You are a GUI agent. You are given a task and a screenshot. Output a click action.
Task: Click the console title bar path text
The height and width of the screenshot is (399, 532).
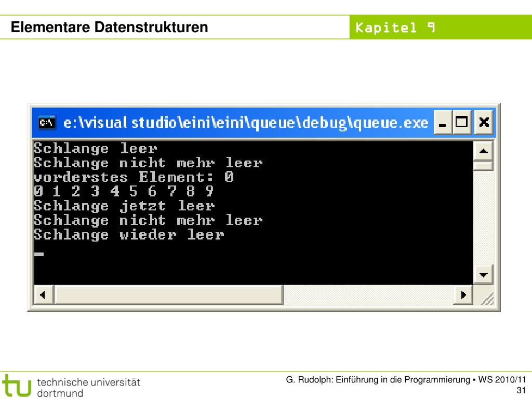click(246, 123)
